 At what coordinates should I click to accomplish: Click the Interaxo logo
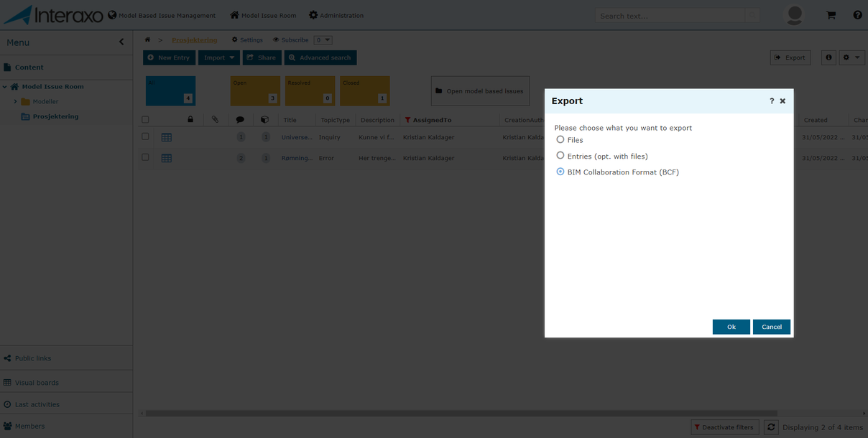[x=53, y=15]
